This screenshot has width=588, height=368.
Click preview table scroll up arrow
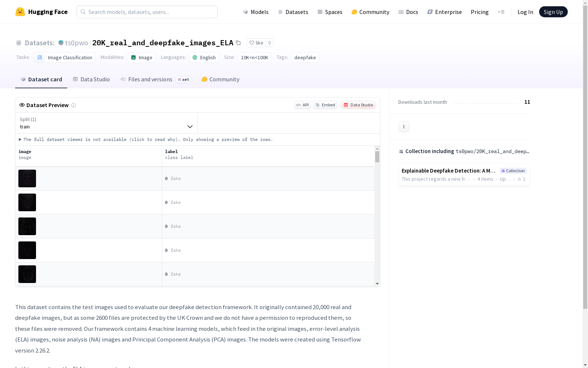pos(377,149)
